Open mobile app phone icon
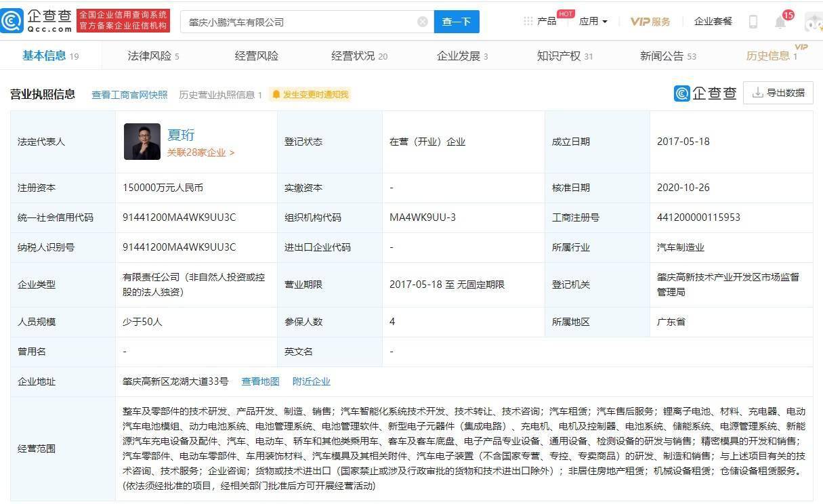This screenshot has width=823, height=504. [753, 22]
